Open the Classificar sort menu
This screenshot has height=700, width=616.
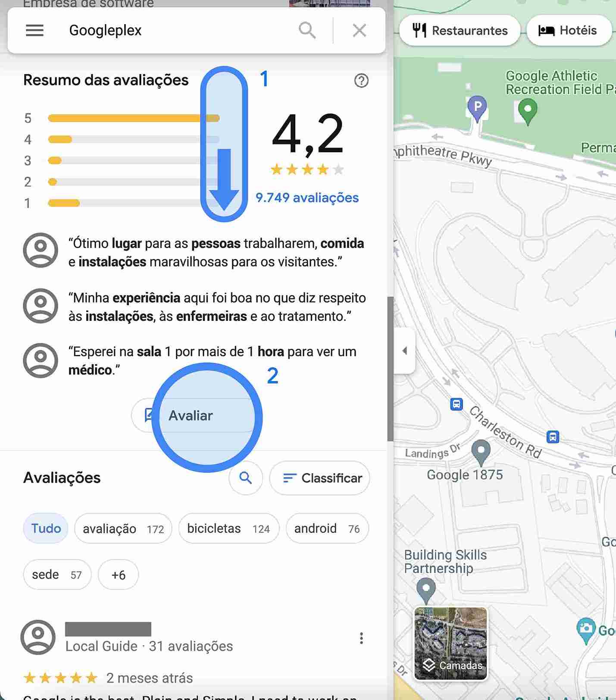319,478
